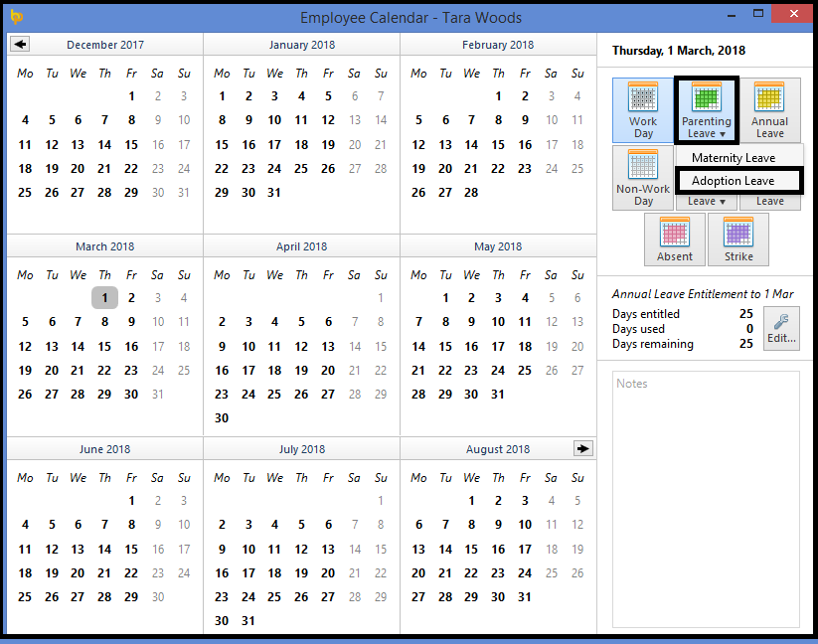Click the February 2018 month header

498,45
